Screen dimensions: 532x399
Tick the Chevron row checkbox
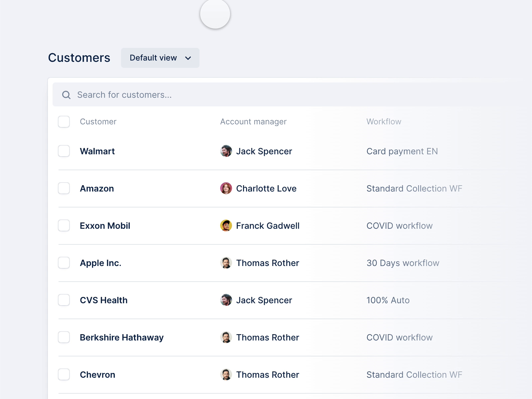coord(64,374)
